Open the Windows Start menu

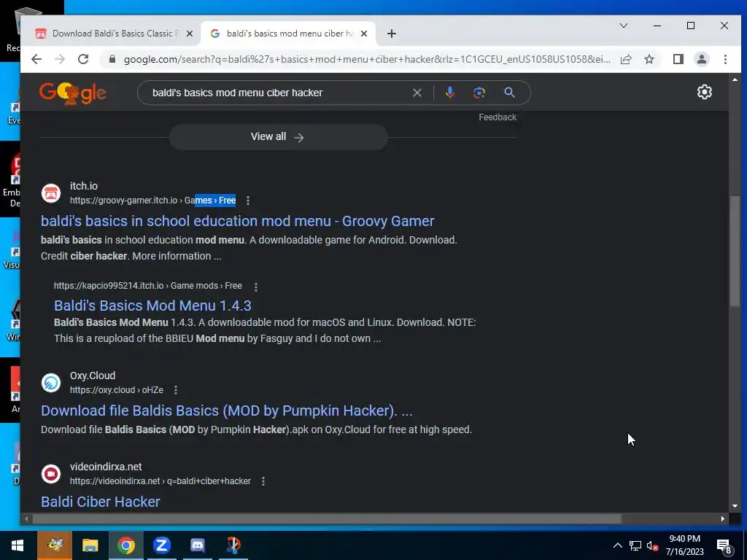(18, 545)
